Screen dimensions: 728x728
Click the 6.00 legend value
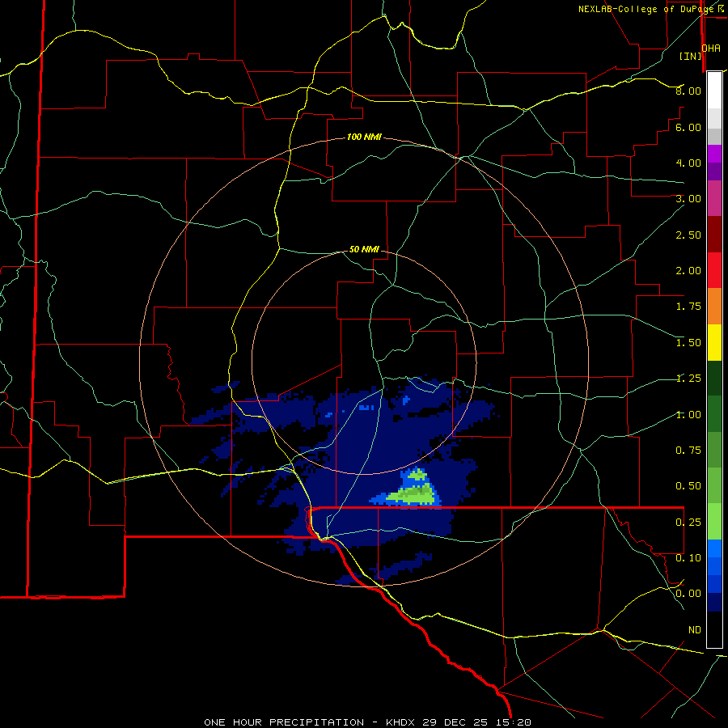688,127
